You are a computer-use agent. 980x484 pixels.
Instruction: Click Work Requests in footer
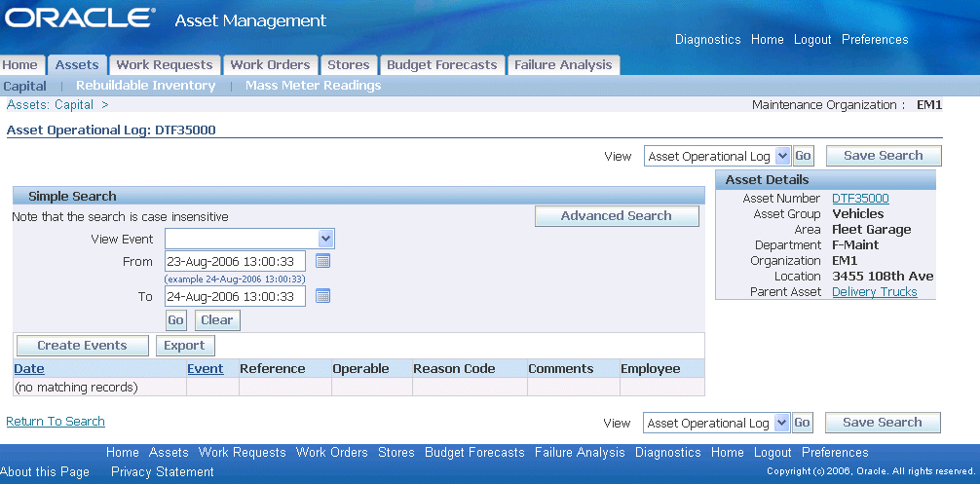pyautogui.click(x=242, y=453)
